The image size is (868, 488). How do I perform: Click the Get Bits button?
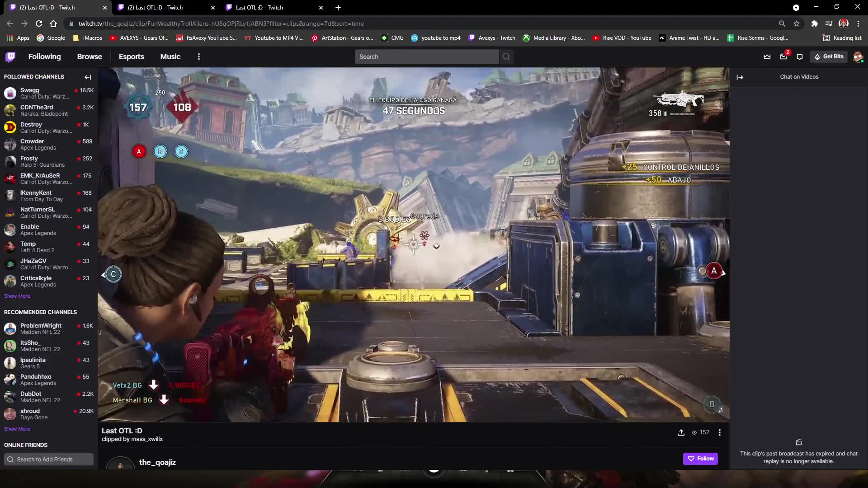(x=829, y=56)
